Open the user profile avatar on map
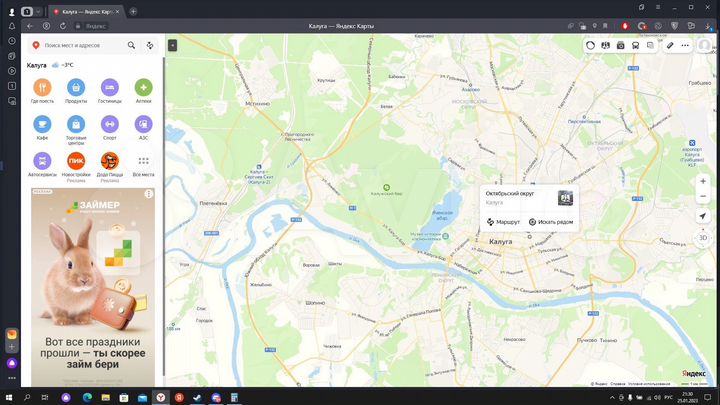 pyautogui.click(x=704, y=45)
